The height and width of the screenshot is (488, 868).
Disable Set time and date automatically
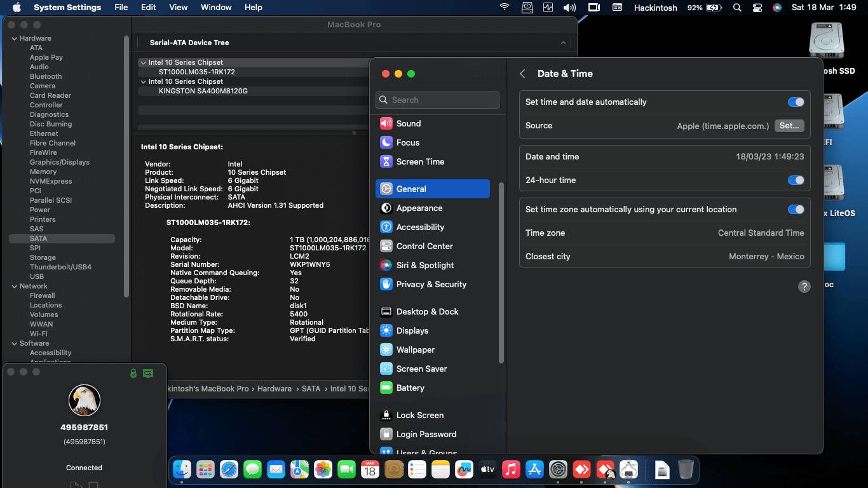(x=796, y=102)
